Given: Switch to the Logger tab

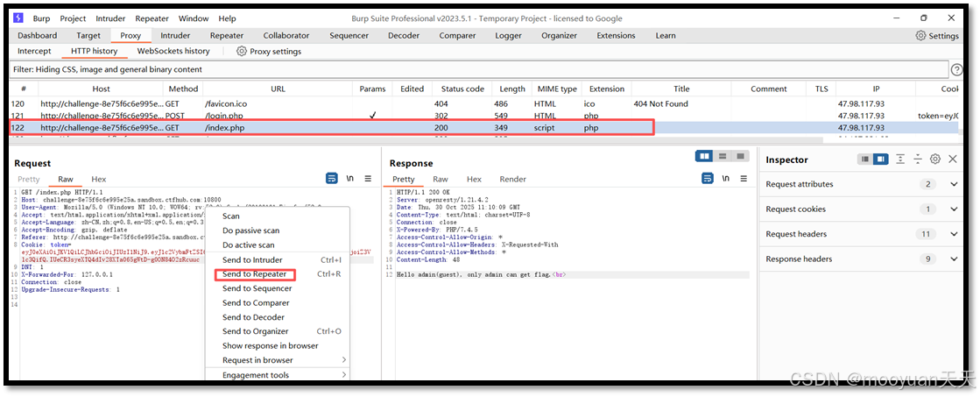Looking at the screenshot, I should coord(508,36).
